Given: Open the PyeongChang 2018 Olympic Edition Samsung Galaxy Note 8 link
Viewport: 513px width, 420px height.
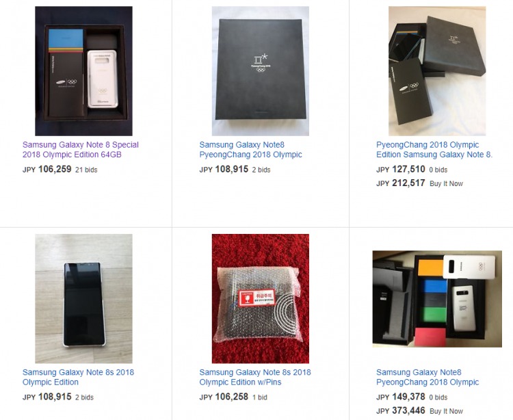Looking at the screenshot, I should pos(434,150).
